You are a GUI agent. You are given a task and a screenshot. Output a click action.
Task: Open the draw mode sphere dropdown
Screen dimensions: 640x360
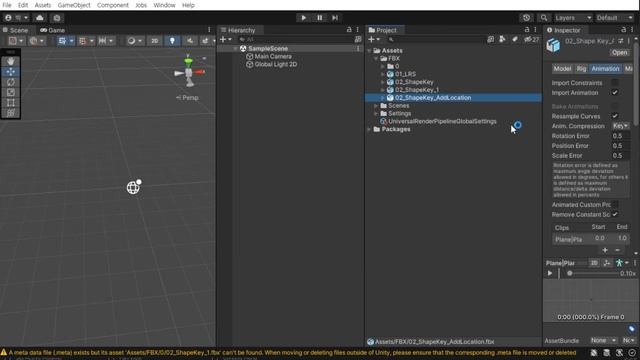tap(134, 41)
